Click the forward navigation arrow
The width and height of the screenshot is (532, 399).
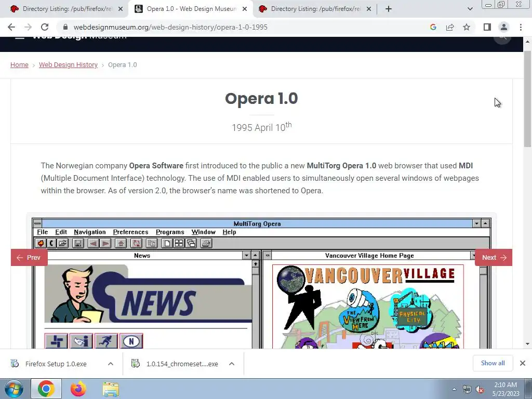(x=28, y=27)
